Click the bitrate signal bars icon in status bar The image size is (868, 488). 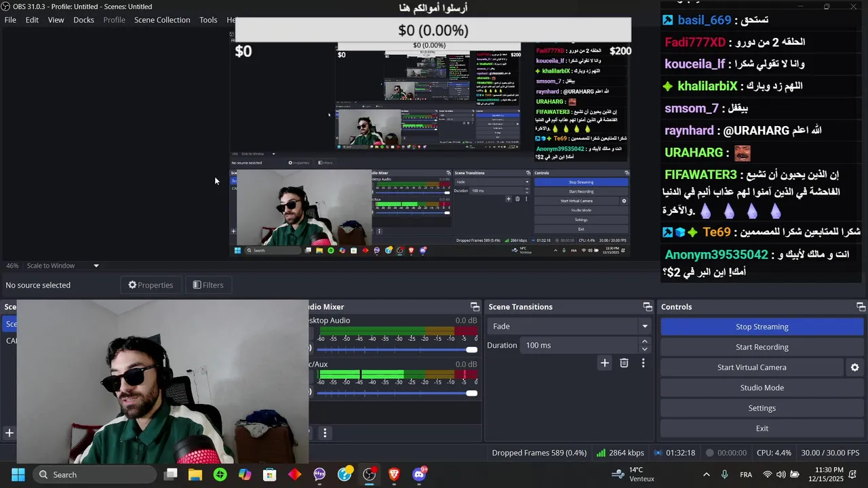click(x=601, y=453)
